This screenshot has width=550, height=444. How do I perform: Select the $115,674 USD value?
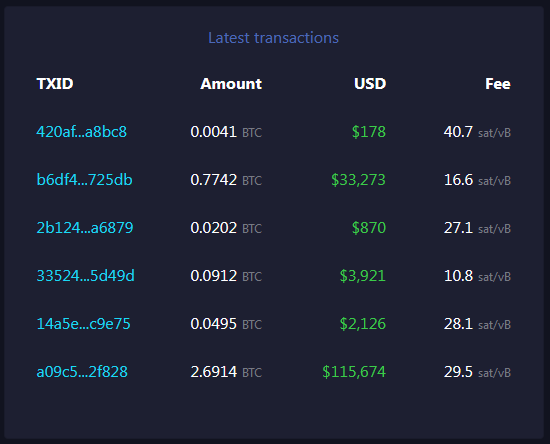pos(354,372)
